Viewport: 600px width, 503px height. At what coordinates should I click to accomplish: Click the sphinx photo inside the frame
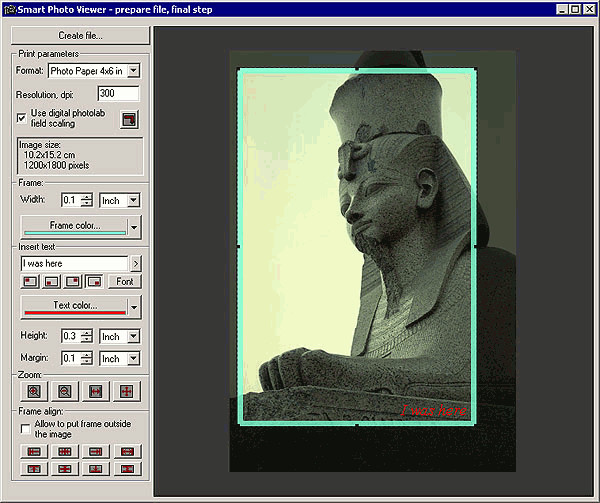click(357, 247)
